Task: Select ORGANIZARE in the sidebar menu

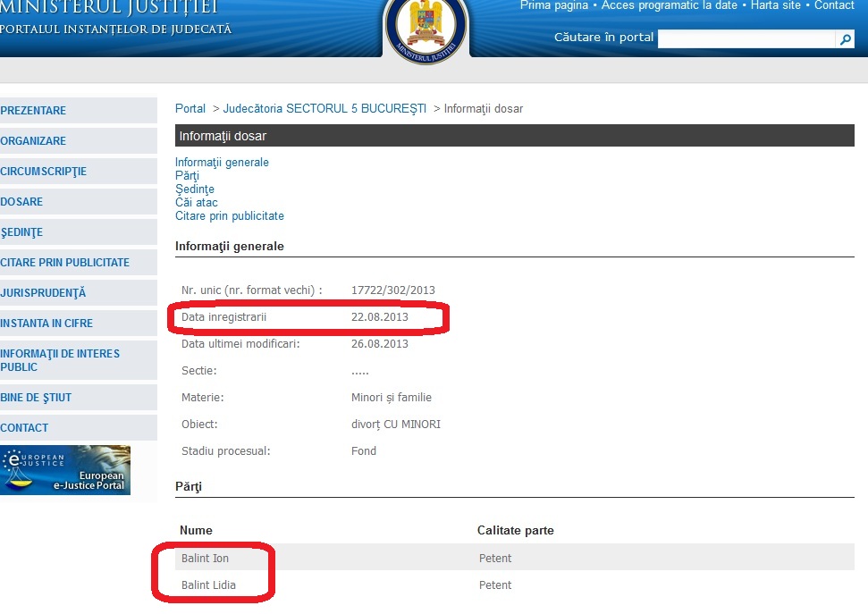Action: click(34, 140)
